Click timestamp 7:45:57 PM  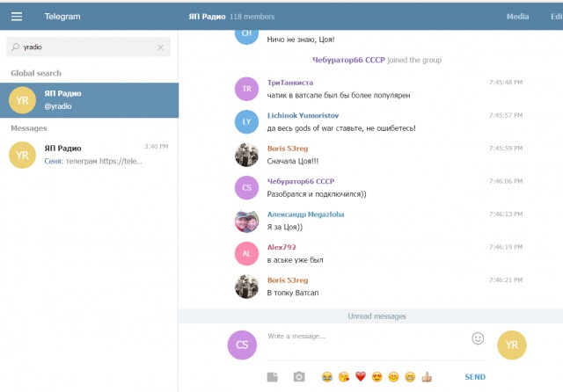[506, 115]
